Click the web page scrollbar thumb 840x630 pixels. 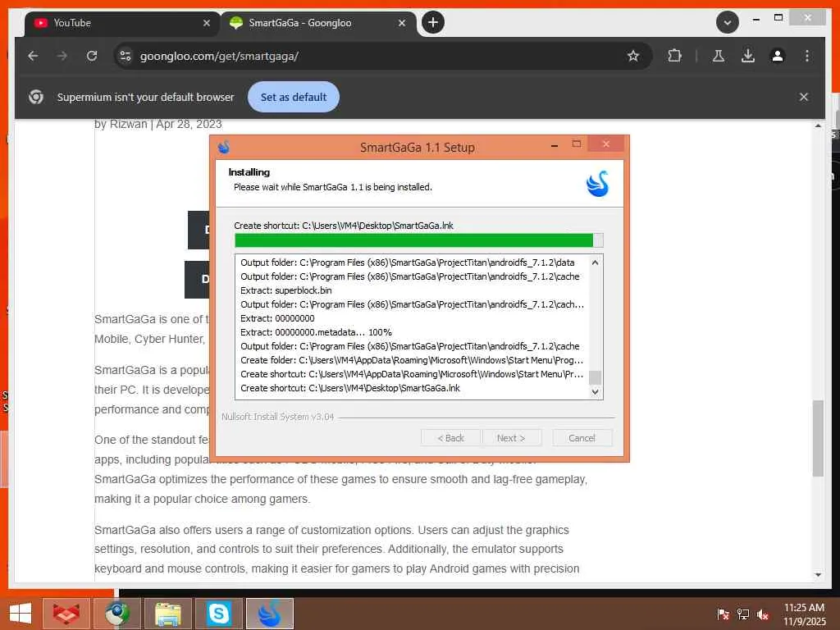tap(818, 438)
